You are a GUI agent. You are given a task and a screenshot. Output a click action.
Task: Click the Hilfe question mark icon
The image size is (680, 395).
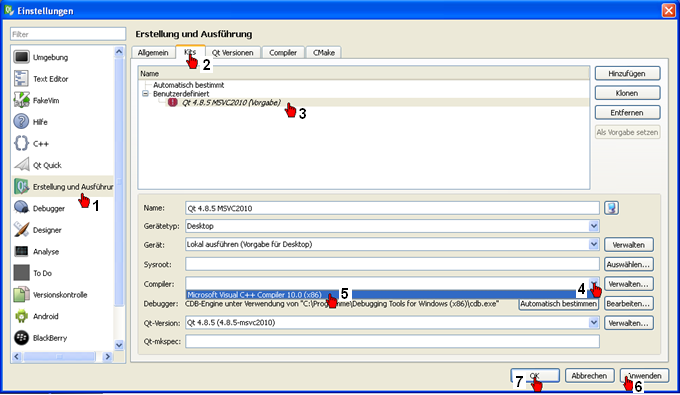pos(21,122)
